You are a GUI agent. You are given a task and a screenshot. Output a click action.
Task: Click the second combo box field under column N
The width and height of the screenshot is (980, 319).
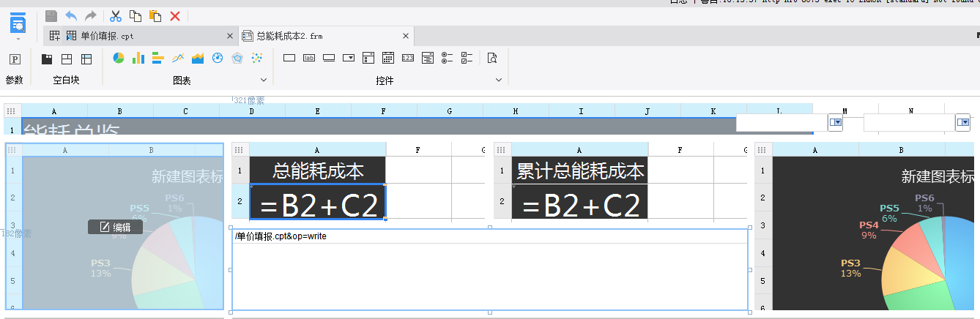click(x=910, y=123)
